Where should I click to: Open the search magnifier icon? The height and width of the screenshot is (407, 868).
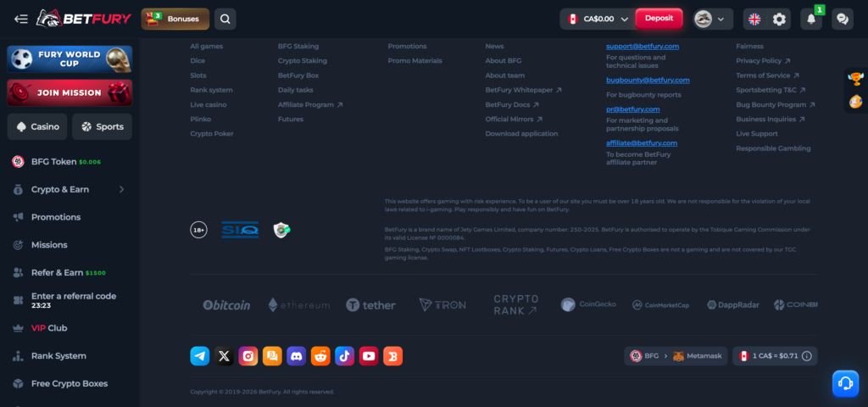tap(225, 19)
